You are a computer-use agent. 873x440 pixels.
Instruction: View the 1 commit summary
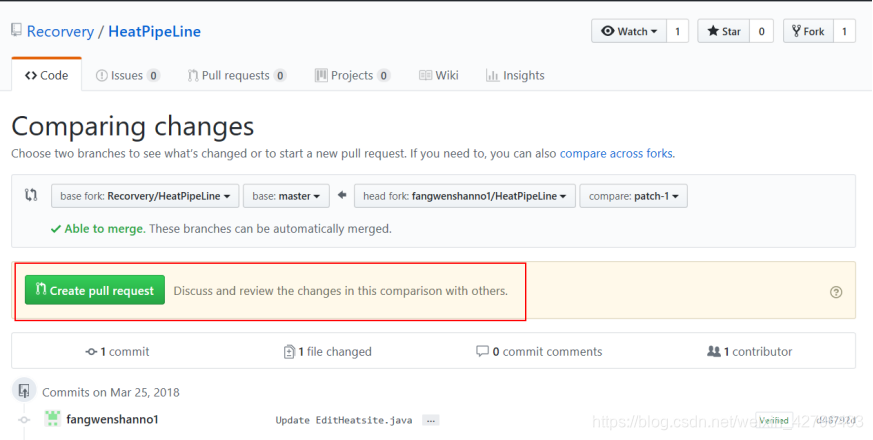(117, 351)
